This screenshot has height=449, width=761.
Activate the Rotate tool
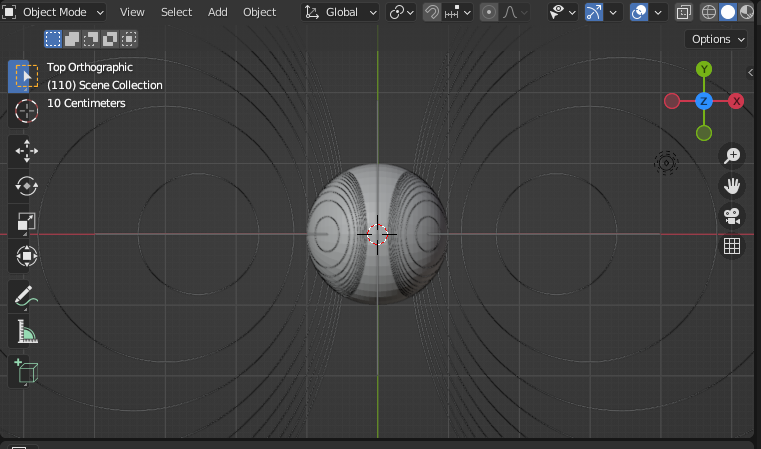[x=27, y=186]
